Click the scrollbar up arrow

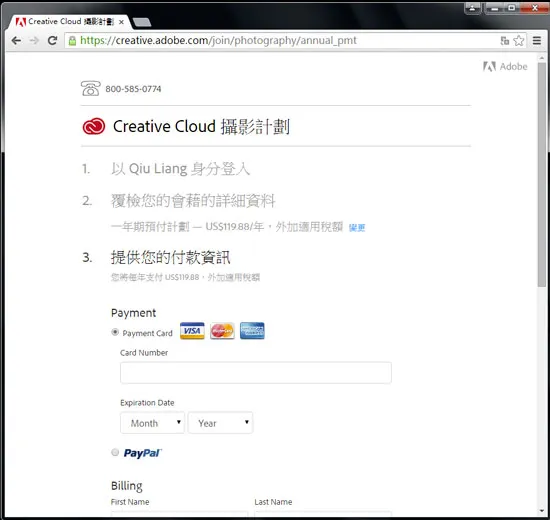tap(542, 57)
